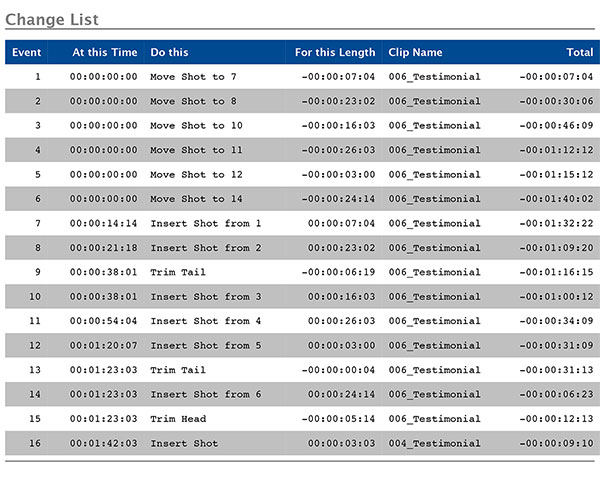The width and height of the screenshot is (600, 494).
Task: Click length -00:00:06:19
Action: coord(338,272)
